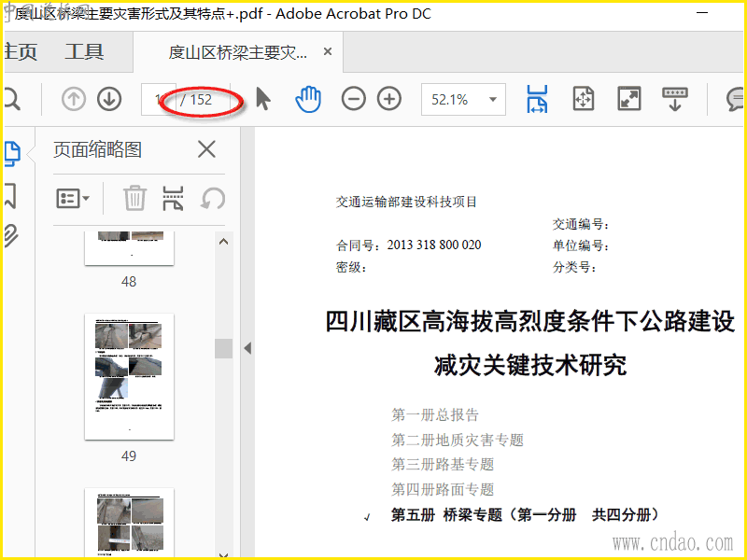Image resolution: width=747 pixels, height=560 pixels.
Task: Close the document tab
Action: click(328, 51)
